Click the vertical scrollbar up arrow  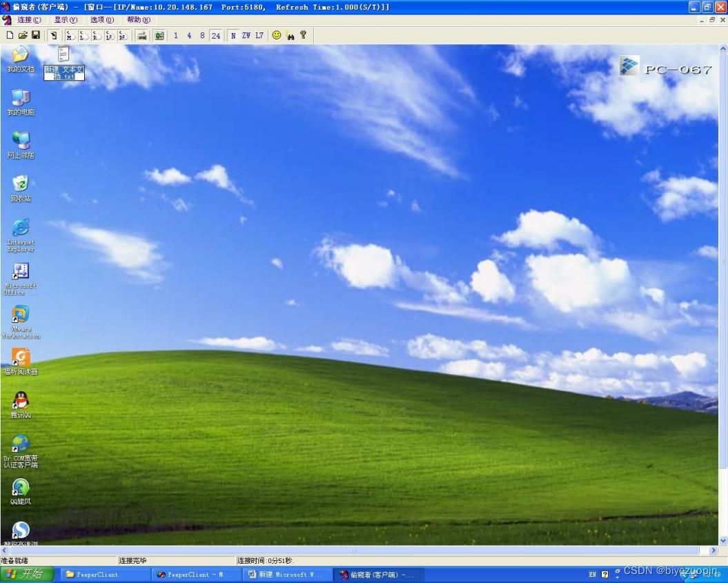coord(723,48)
